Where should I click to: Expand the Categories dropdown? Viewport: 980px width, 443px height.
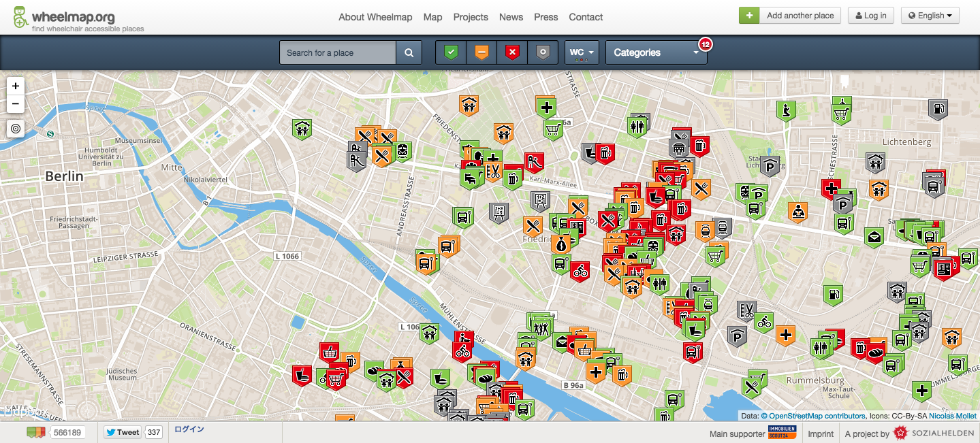click(x=656, y=52)
